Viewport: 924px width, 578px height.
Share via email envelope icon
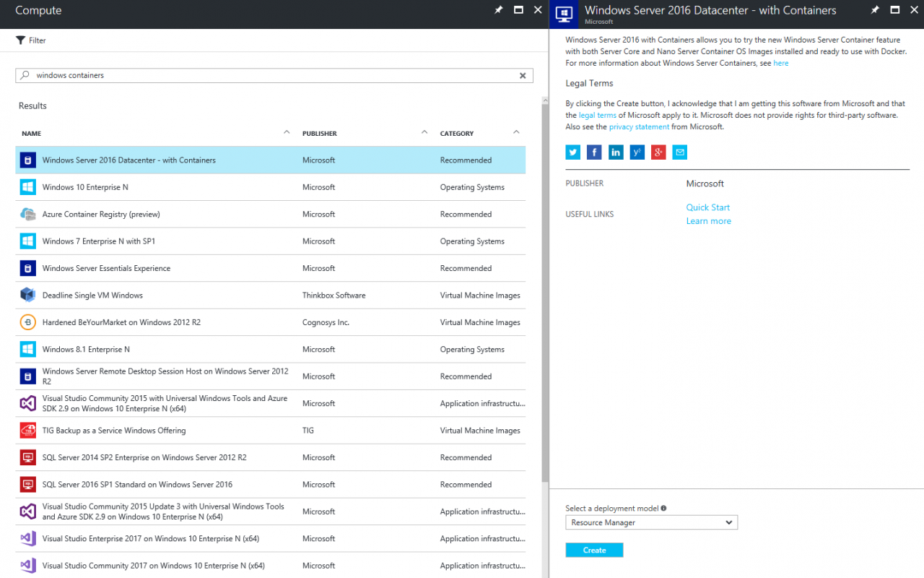[679, 152]
